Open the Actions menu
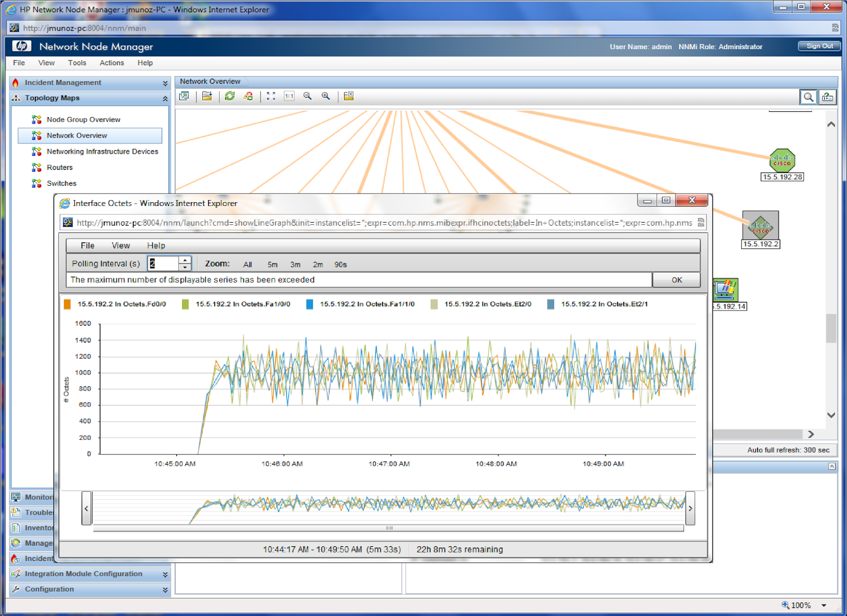 point(111,62)
